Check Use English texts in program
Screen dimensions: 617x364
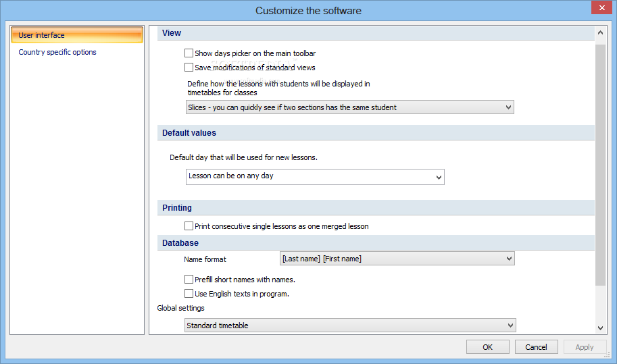click(x=189, y=294)
